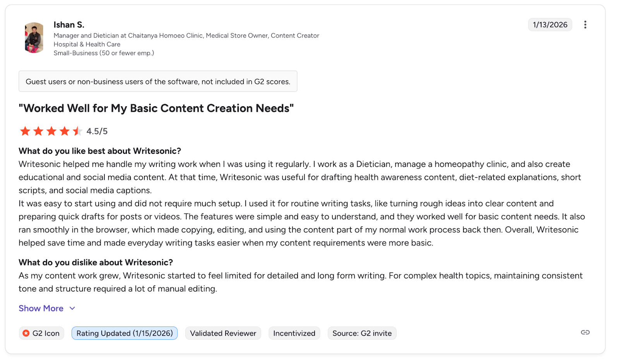
Task: Click the 4.5/5 rating score
Action: [97, 131]
